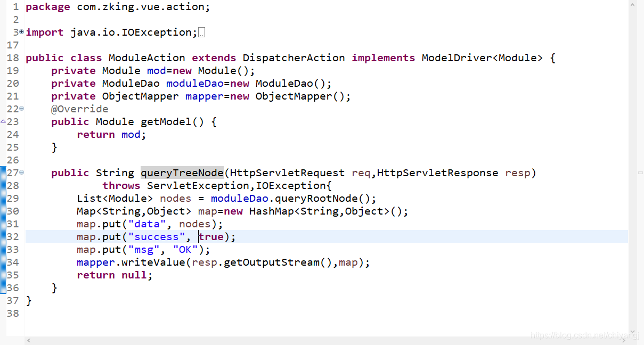Collapse the getModel method fold on line 22

tap(21, 109)
